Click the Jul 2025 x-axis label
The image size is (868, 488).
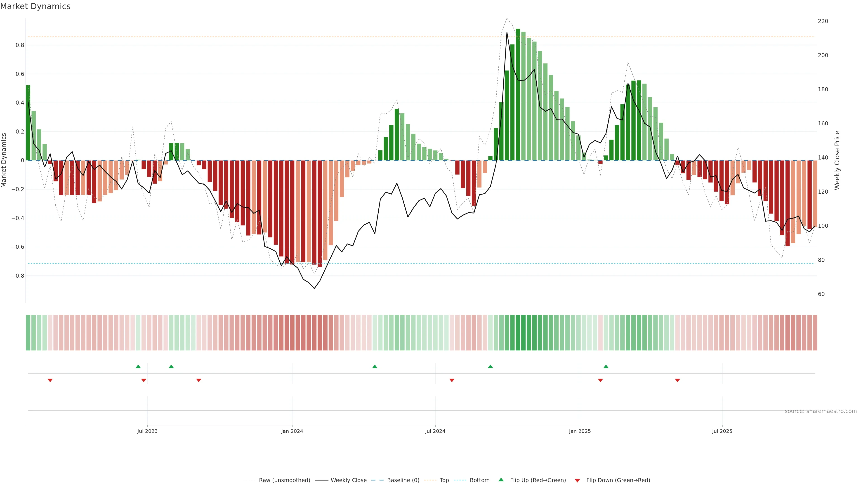722,431
